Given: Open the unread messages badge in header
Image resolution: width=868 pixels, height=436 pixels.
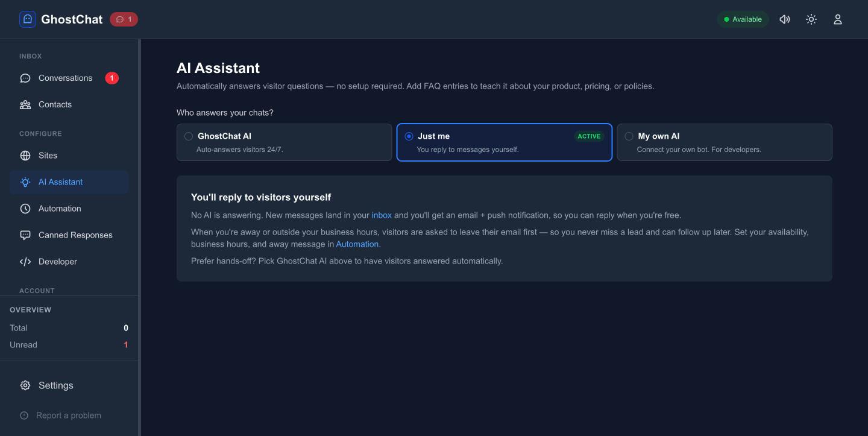Looking at the screenshot, I should coord(124,19).
